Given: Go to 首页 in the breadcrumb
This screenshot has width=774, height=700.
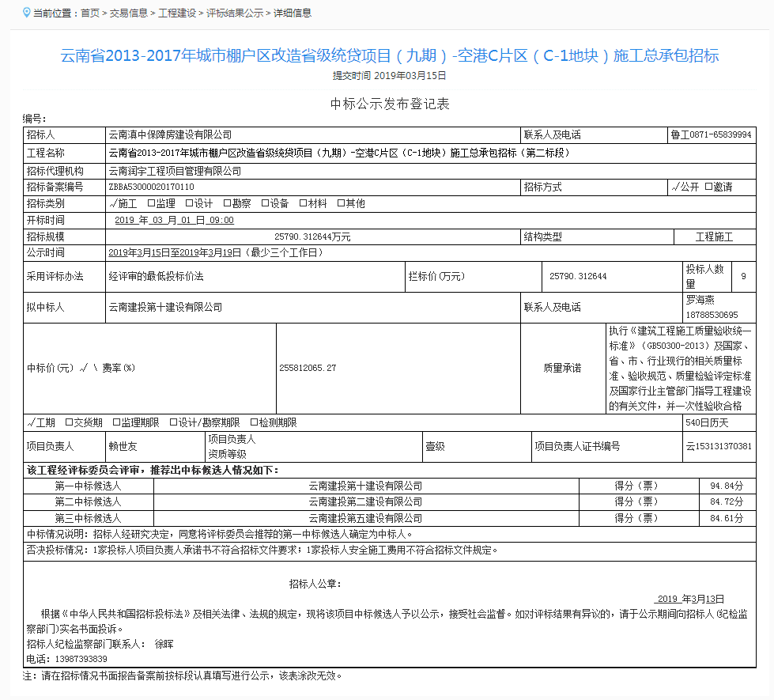Looking at the screenshot, I should (x=90, y=13).
